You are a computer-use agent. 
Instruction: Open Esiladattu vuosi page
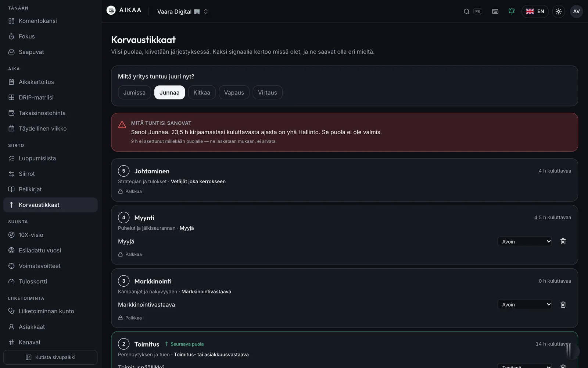click(50, 250)
